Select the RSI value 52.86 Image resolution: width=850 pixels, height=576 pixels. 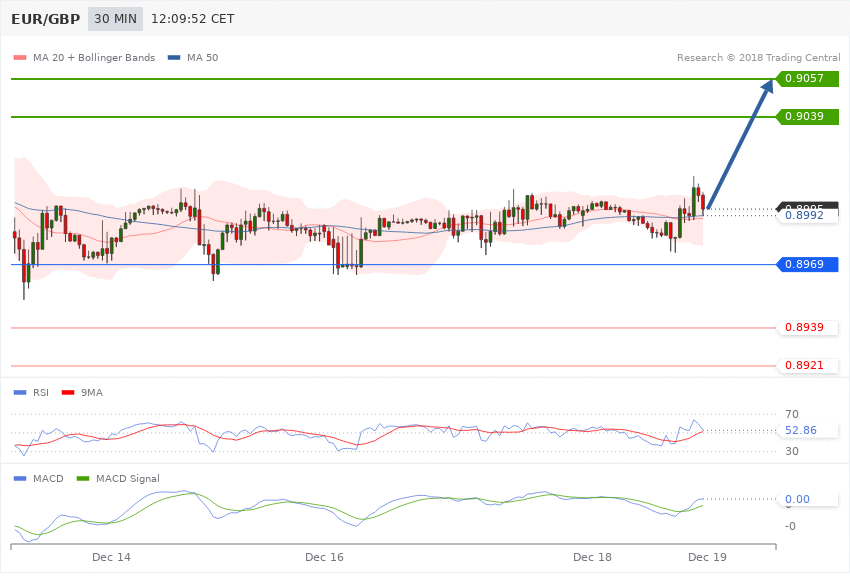click(801, 431)
